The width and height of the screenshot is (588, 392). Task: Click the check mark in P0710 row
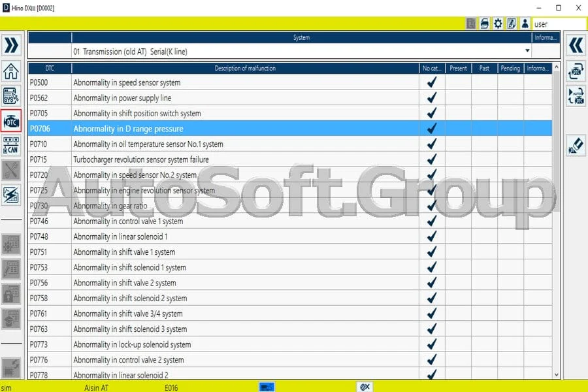[x=432, y=144]
